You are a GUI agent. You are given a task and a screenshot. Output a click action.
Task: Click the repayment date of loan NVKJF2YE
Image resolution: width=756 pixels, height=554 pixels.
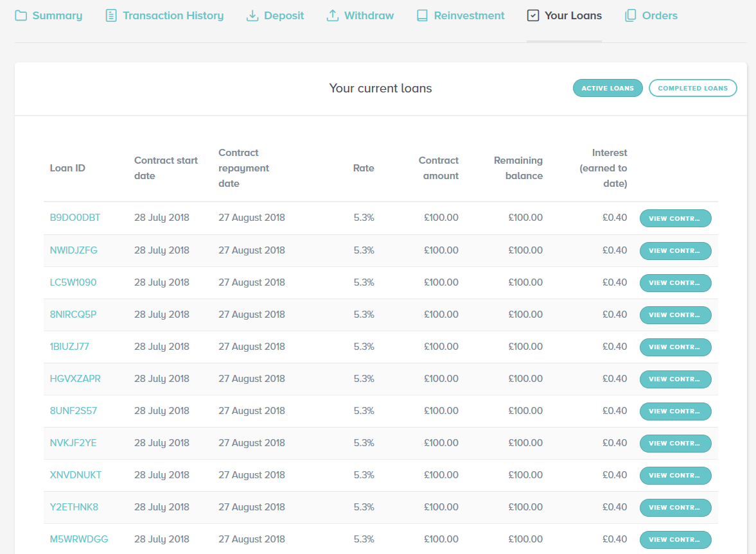252,443
